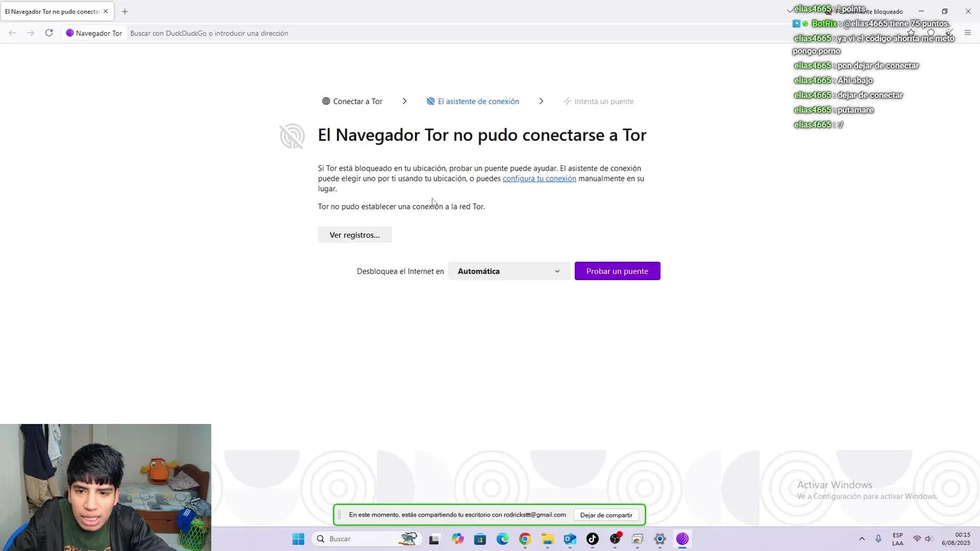The width and height of the screenshot is (980, 551).
Task: Click the Tor Browser taskbar icon
Action: [x=682, y=539]
